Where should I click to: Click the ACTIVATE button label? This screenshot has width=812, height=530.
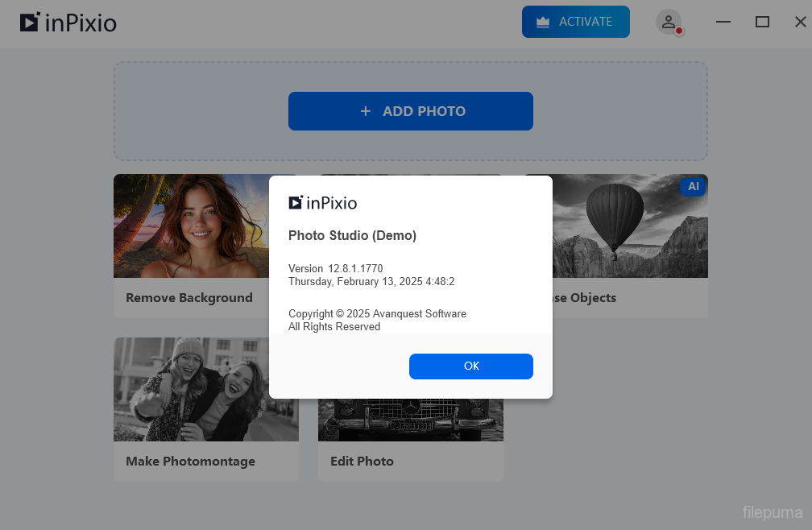click(586, 22)
